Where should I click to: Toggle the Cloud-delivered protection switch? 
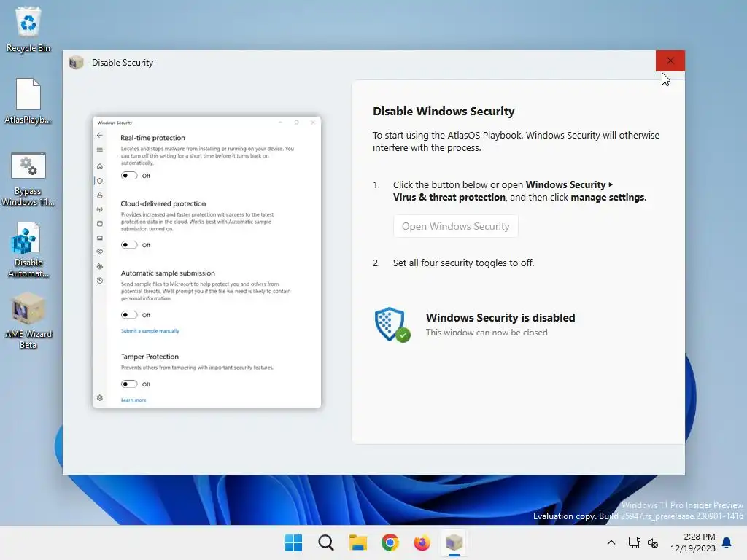tap(129, 245)
